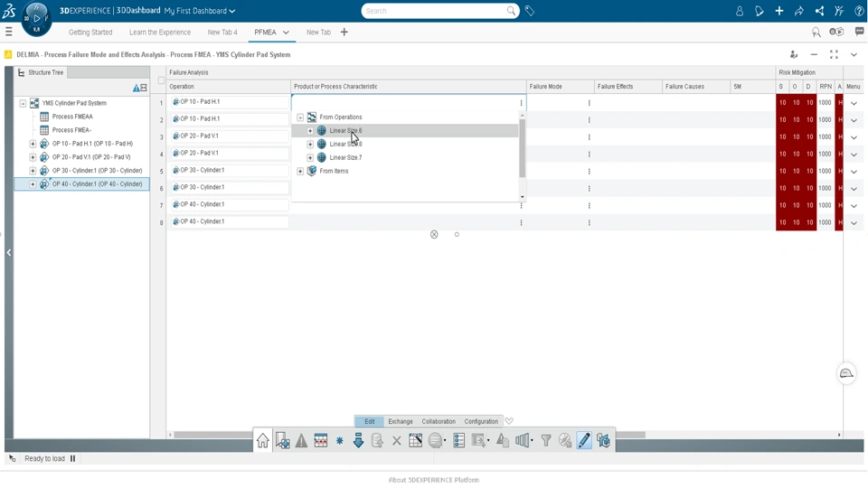Click the support assistant round icon at right edge
Screen dimensions: 868x488
[846, 373]
